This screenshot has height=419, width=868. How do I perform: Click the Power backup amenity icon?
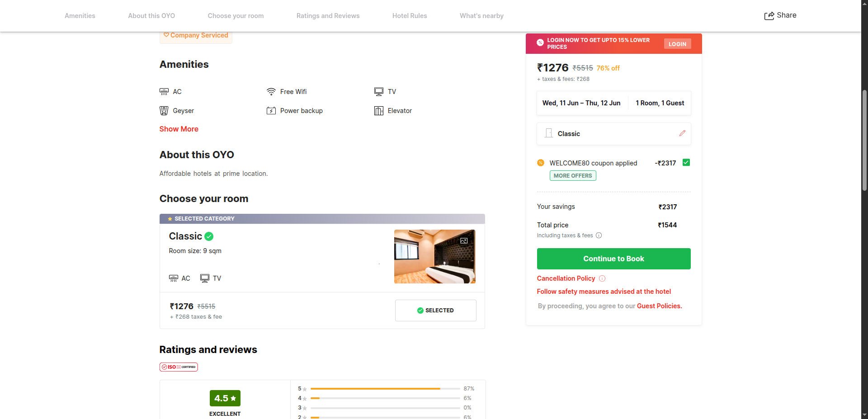point(271,111)
